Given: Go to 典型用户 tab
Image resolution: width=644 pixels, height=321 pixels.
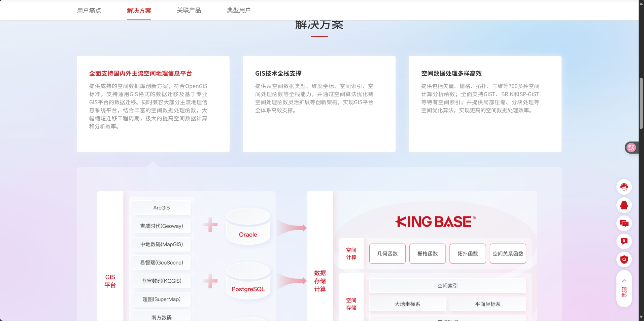Looking at the screenshot, I should pos(239,10).
